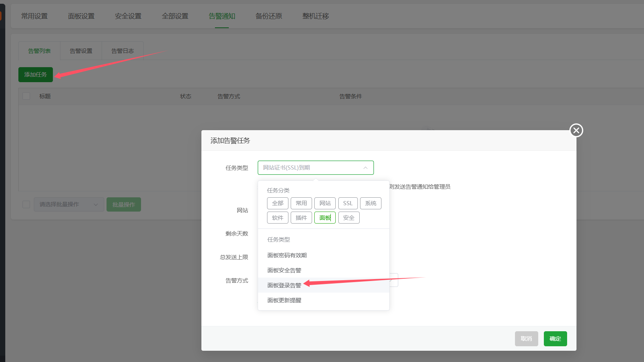Click the 添加任务 button
The height and width of the screenshot is (362, 644).
click(x=36, y=75)
